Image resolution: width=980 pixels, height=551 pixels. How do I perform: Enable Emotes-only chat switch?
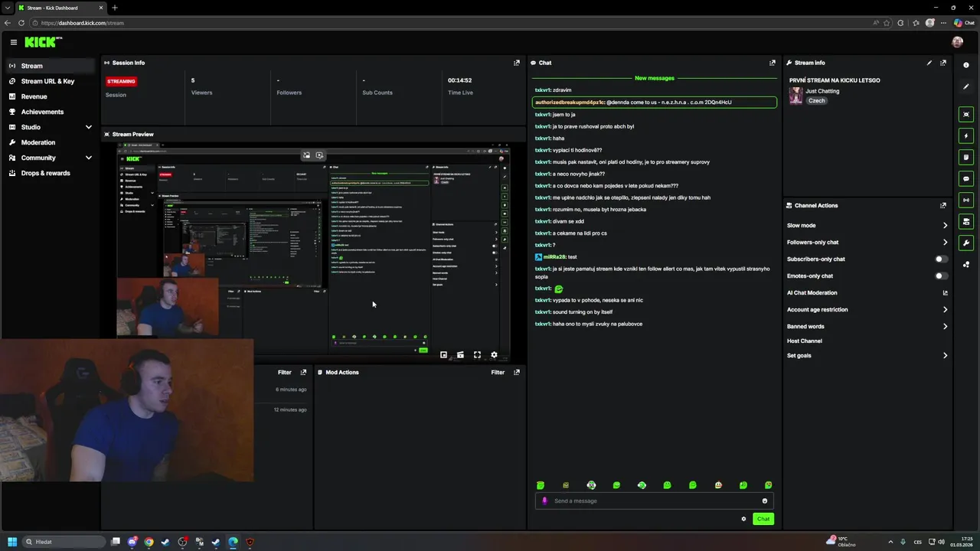pyautogui.click(x=941, y=275)
